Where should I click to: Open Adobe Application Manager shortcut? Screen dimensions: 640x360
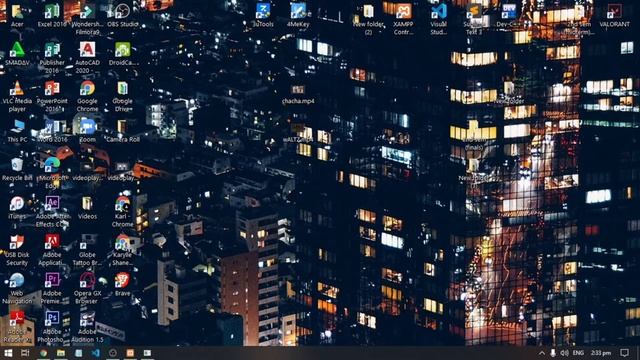pyautogui.click(x=52, y=250)
